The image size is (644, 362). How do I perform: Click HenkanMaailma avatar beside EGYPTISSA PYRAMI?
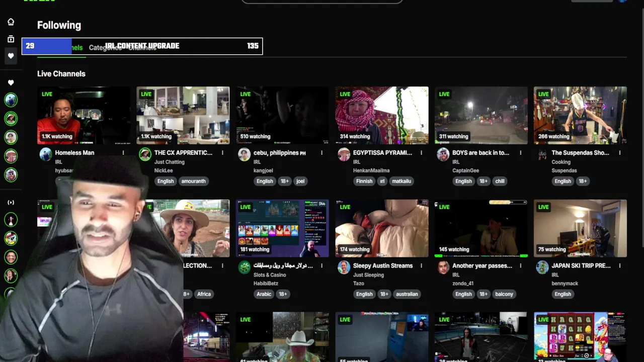[x=344, y=154]
